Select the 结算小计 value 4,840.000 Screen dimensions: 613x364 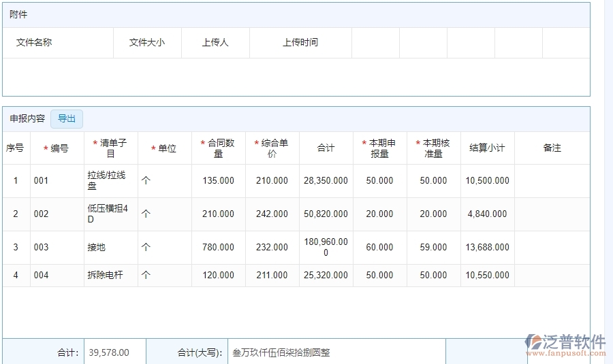point(488,214)
